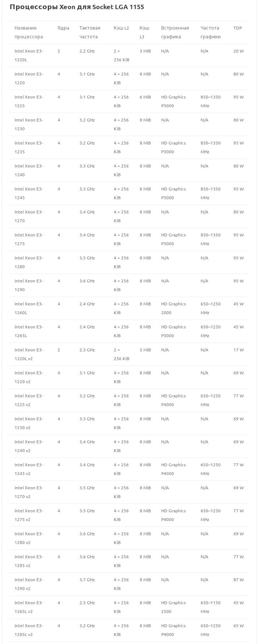Click the Intel Xeon E3-1260L processor name
This screenshot has height=644, width=259.
pos(28,308)
